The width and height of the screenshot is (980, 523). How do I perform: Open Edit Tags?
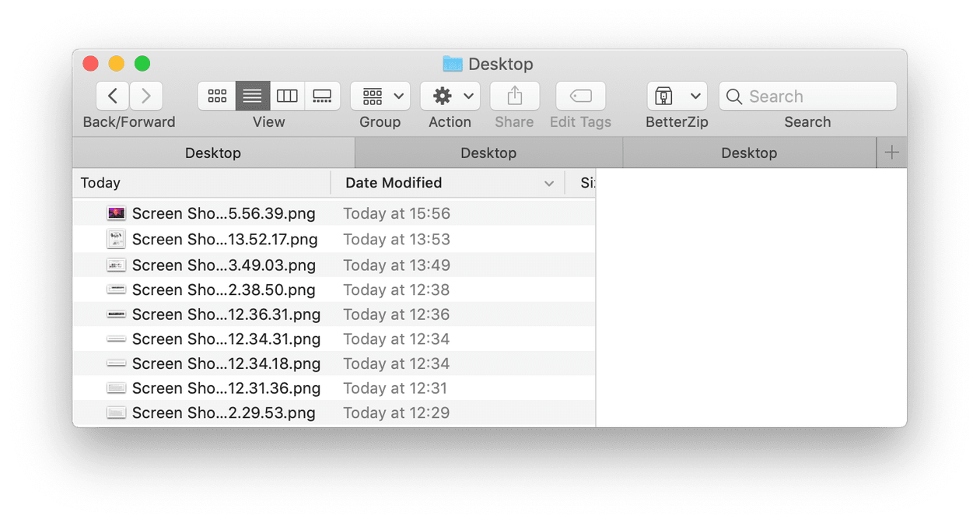(580, 96)
